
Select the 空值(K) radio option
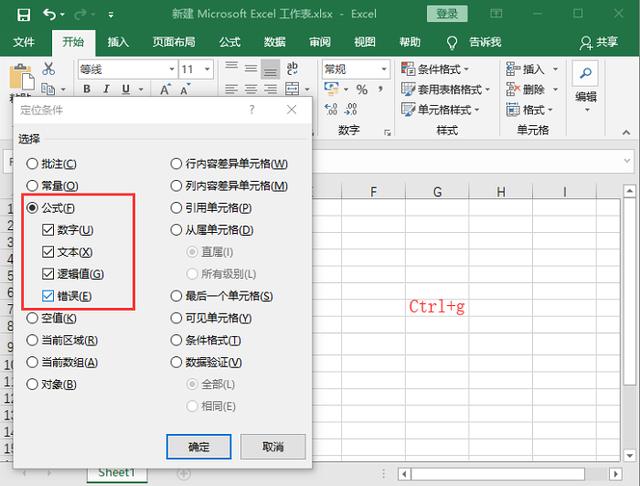coord(51,318)
